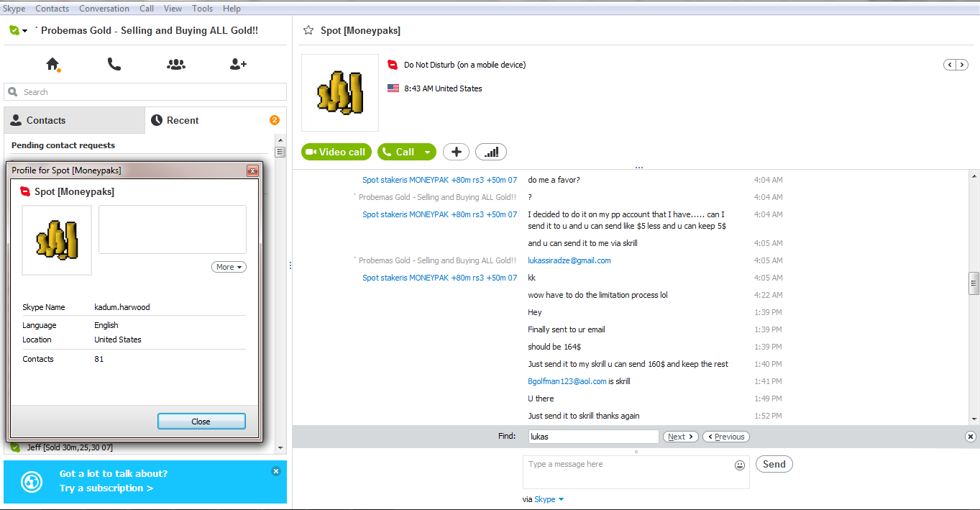The height and width of the screenshot is (510, 980).
Task: Click the plus button to add participants
Action: coord(456,152)
